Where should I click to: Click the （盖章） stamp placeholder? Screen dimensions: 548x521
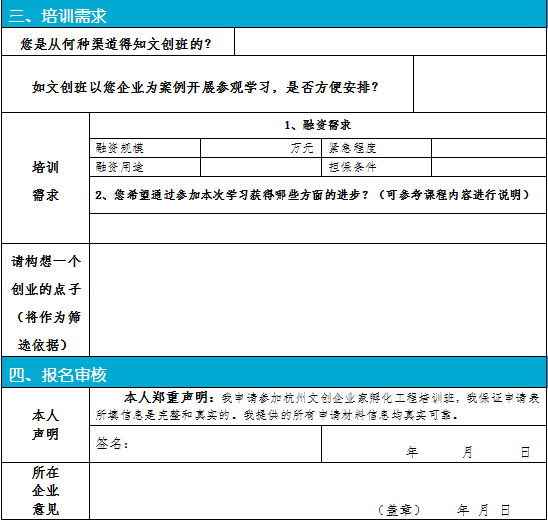[399, 510]
